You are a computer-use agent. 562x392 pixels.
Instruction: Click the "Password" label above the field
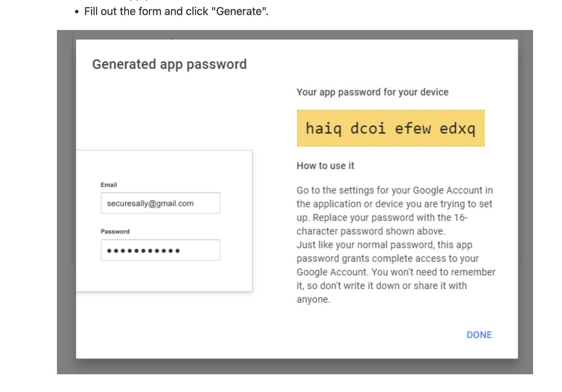click(x=115, y=231)
